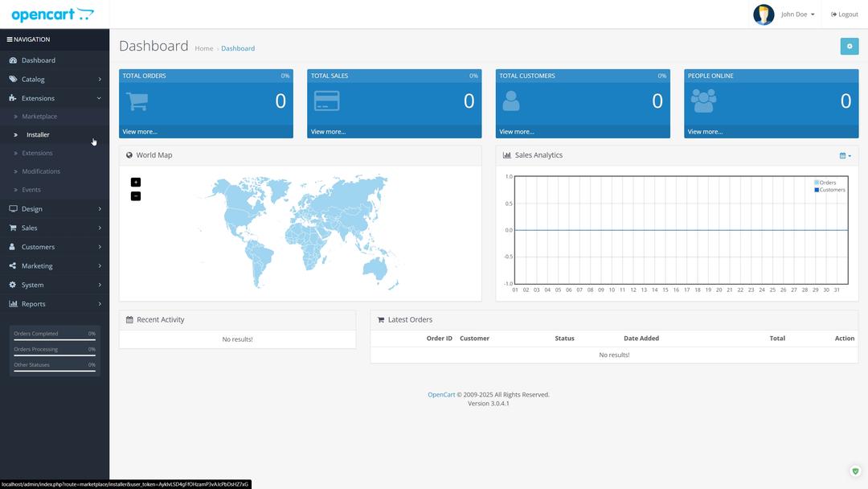868x489 pixels.
Task: Log out using the Logout link
Action: pyautogui.click(x=845, y=14)
